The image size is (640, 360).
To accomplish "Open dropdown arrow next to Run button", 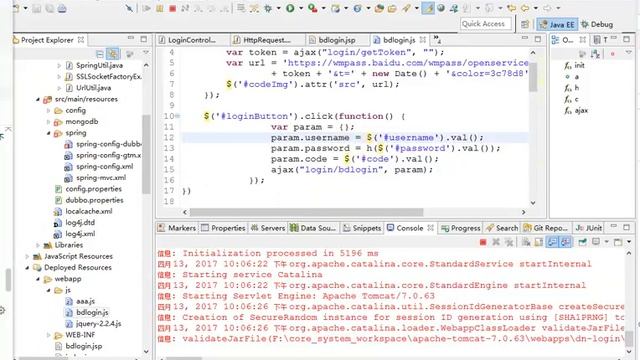I will [301, 8].
